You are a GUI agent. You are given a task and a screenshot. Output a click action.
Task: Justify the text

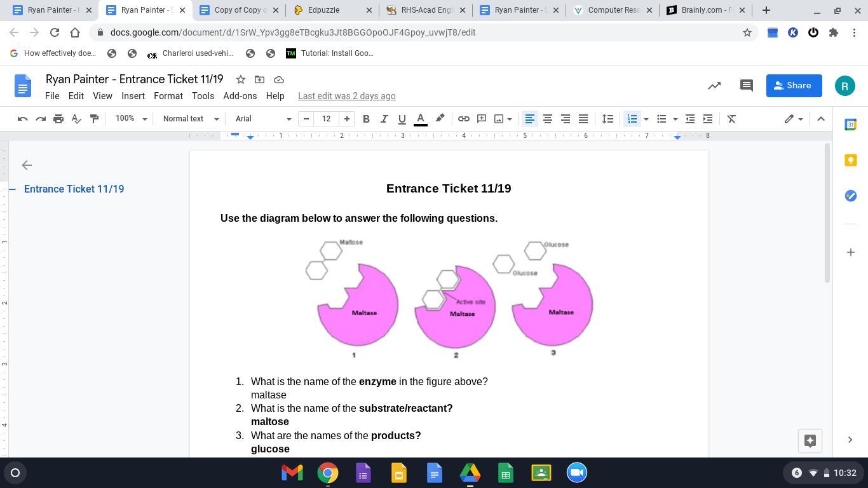coord(583,119)
